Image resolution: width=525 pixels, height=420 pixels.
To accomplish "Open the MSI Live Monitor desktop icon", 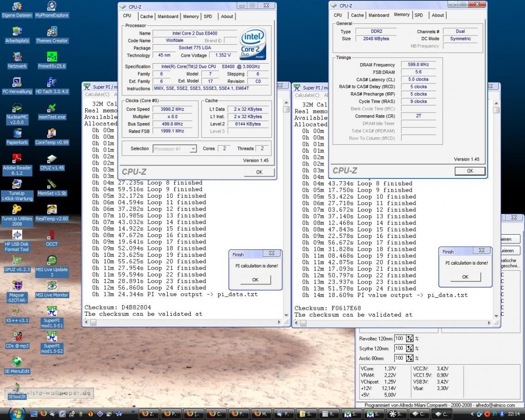I will point(52,290).
